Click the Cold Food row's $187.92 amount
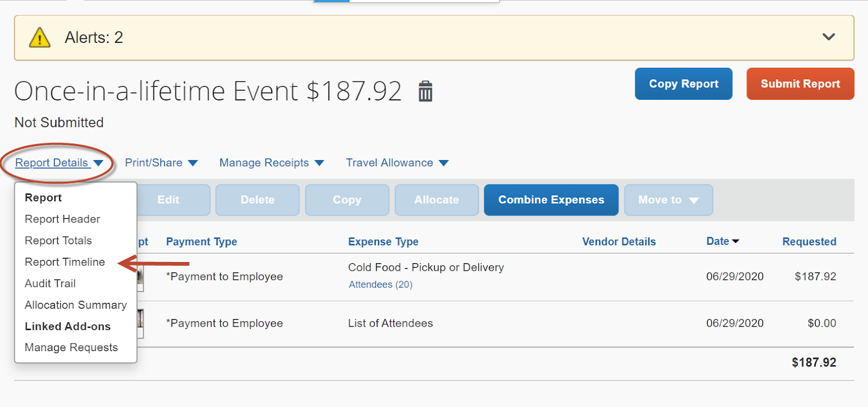Screen dimensions: 868x407 tap(815, 277)
